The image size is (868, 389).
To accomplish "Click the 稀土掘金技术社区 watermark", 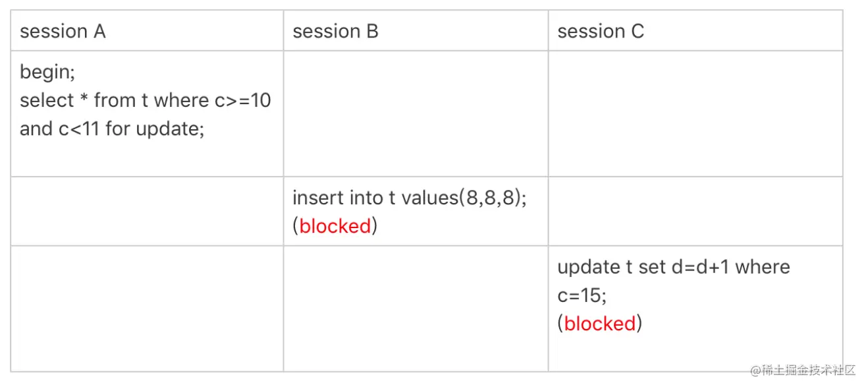I will coord(807,370).
